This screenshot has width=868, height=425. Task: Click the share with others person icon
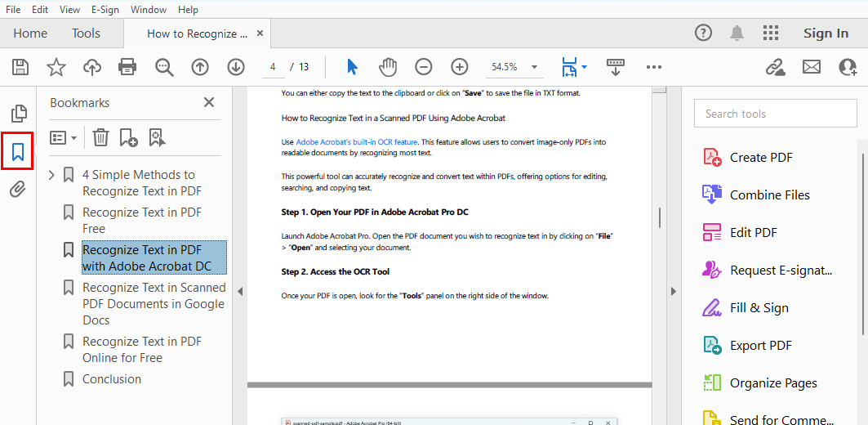click(x=848, y=67)
